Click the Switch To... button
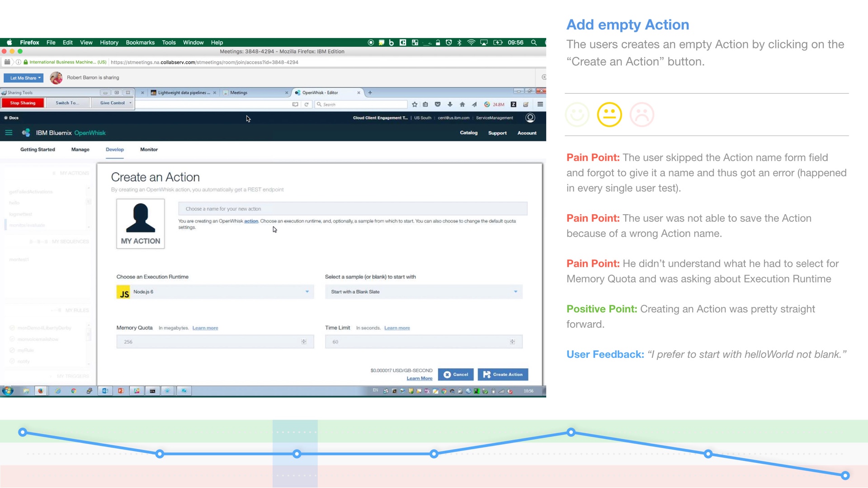Image resolution: width=868 pixels, height=488 pixels. [67, 103]
